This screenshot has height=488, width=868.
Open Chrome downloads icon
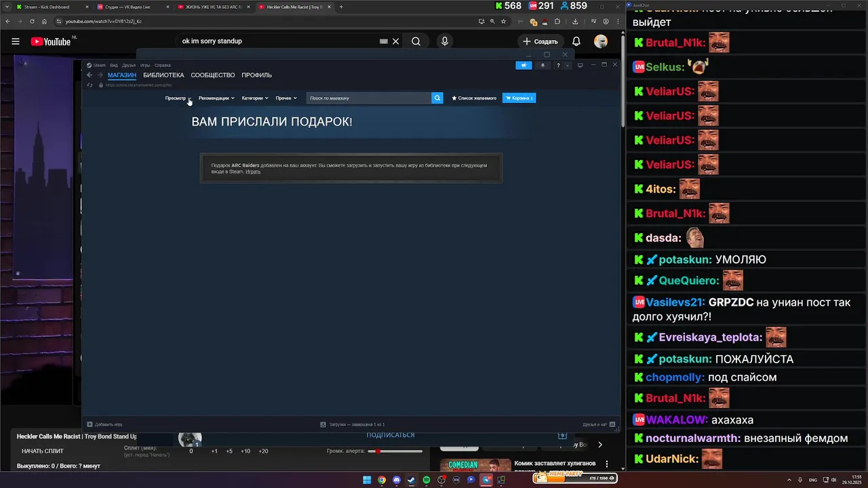click(x=576, y=21)
